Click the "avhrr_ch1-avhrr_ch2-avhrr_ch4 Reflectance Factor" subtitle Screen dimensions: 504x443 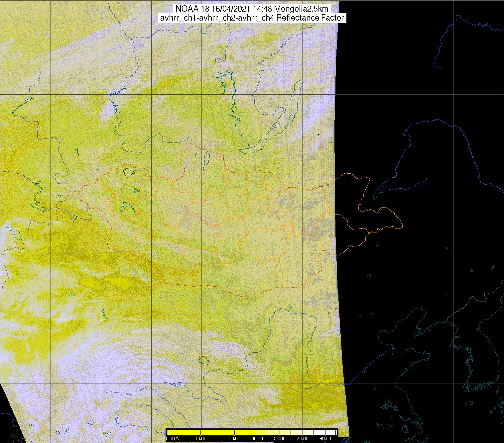click(x=252, y=18)
